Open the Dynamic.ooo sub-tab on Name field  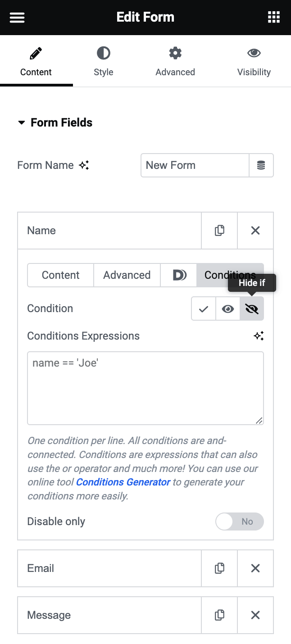point(178,275)
